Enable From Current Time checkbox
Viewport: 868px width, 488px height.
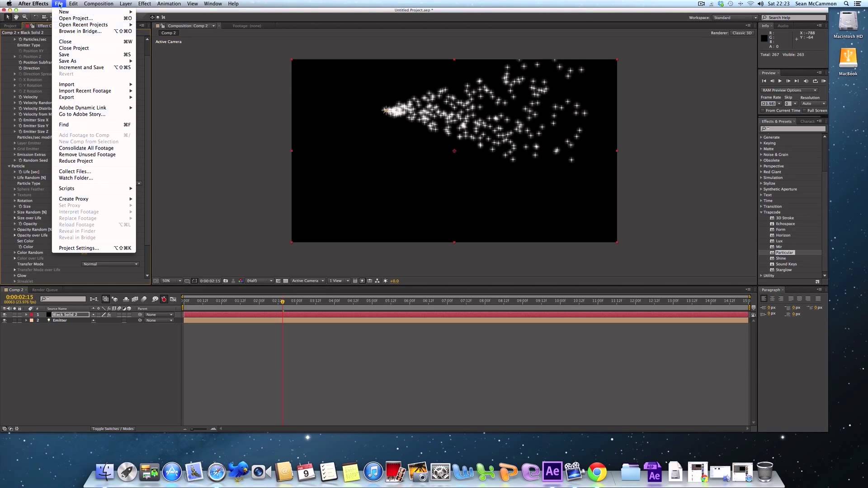763,110
